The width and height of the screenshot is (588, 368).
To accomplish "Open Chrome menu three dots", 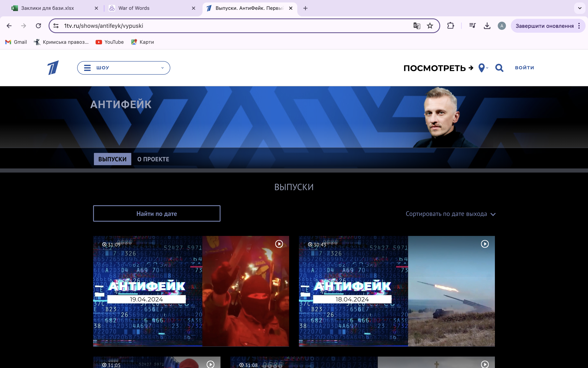I will [579, 26].
